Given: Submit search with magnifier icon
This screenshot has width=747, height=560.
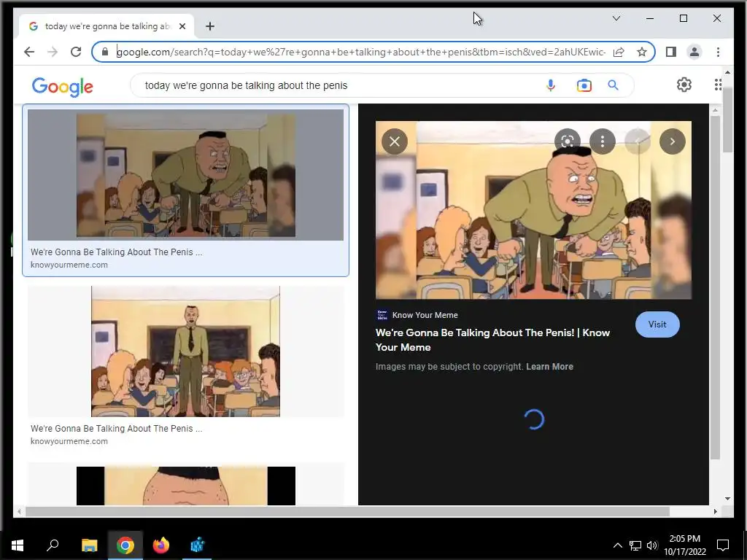Looking at the screenshot, I should (613, 85).
